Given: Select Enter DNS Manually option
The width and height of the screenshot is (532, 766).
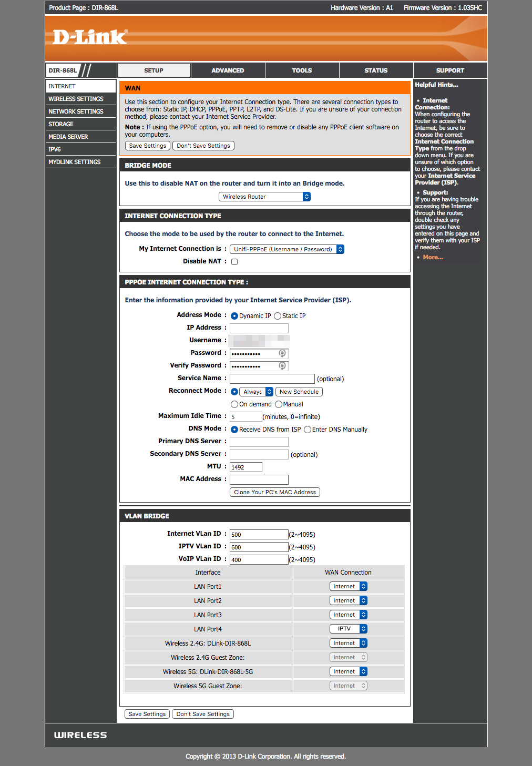Looking at the screenshot, I should pos(308,430).
